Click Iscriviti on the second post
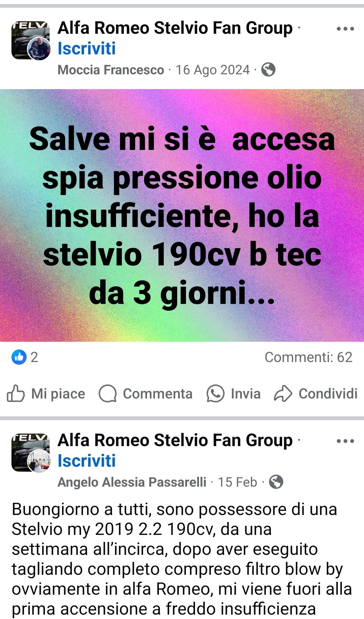The height and width of the screenshot is (619, 364). (87, 461)
